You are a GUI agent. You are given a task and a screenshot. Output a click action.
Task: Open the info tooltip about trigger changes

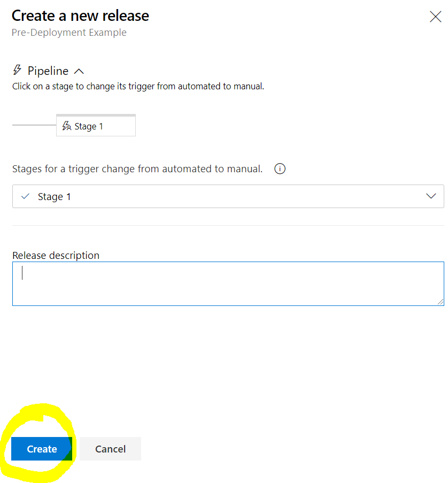[x=279, y=168]
